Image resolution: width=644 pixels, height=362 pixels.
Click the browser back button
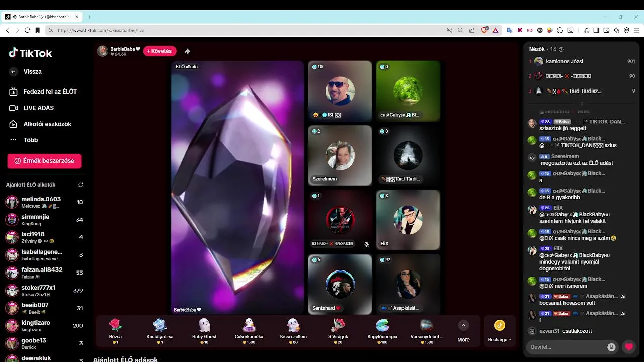[7, 30]
